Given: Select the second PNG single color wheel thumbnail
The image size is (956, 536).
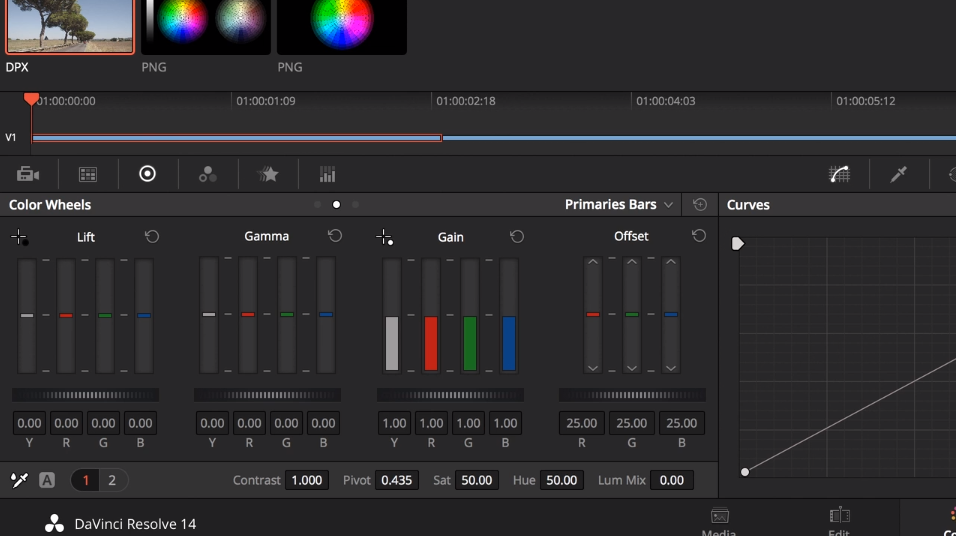Looking at the screenshot, I should pos(342,26).
